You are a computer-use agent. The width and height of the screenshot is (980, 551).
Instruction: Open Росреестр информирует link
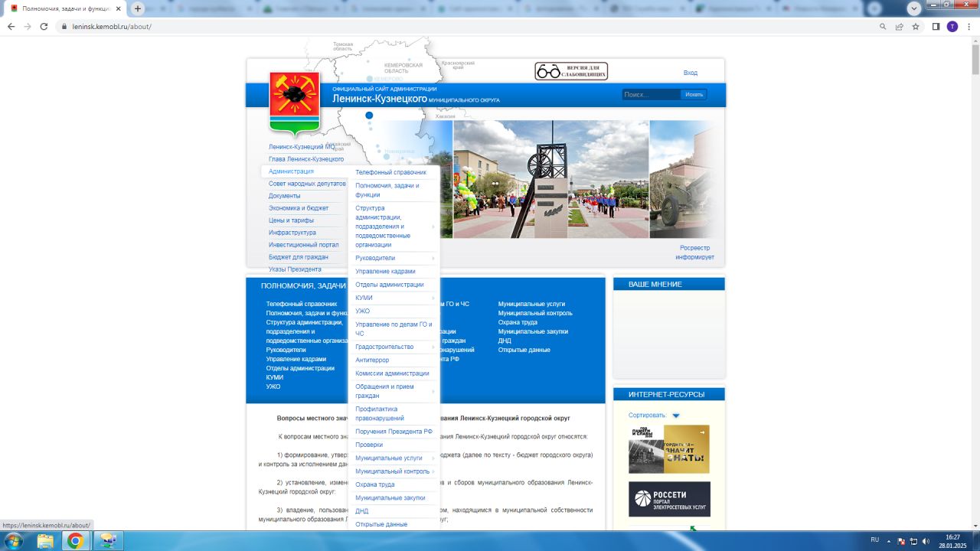click(x=694, y=253)
